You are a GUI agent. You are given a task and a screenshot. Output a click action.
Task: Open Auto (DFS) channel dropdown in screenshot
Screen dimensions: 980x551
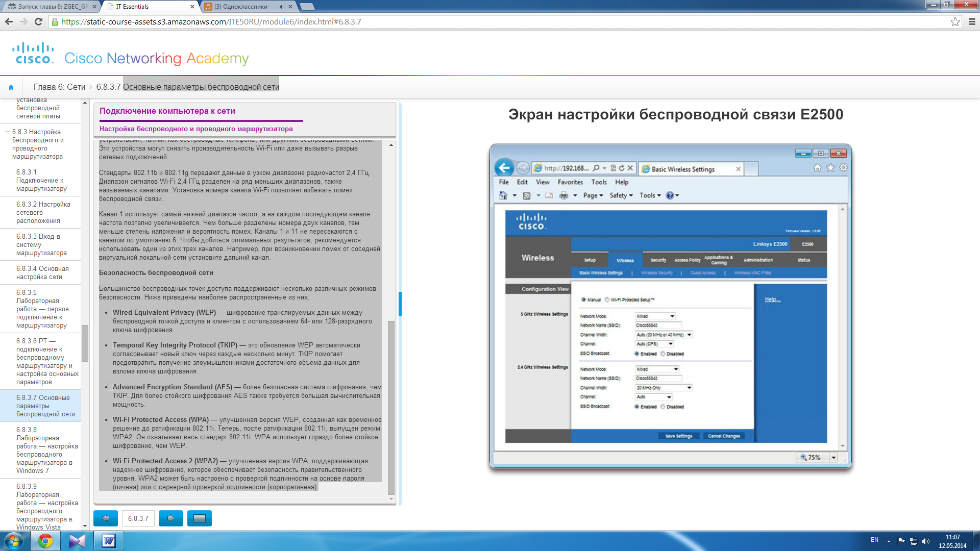tap(655, 344)
